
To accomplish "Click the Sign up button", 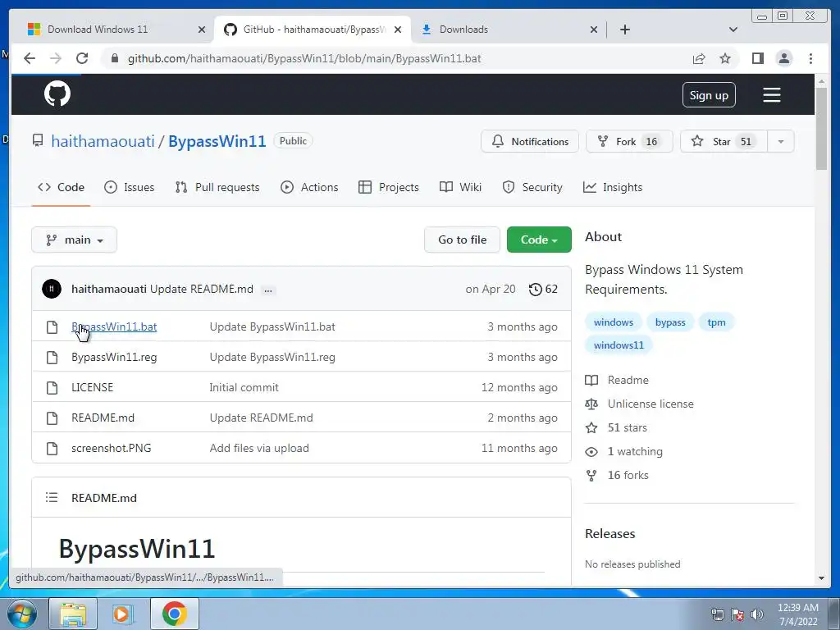I will 709,95.
